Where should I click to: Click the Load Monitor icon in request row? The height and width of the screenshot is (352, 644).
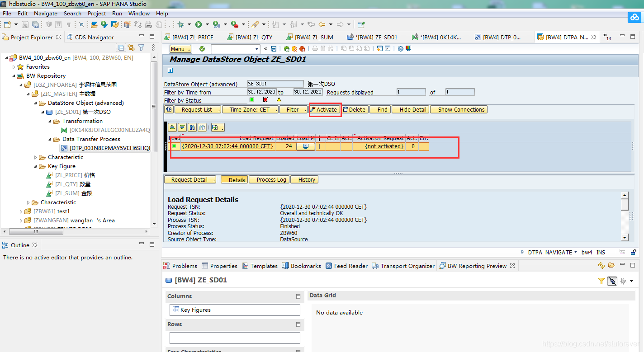tap(306, 146)
